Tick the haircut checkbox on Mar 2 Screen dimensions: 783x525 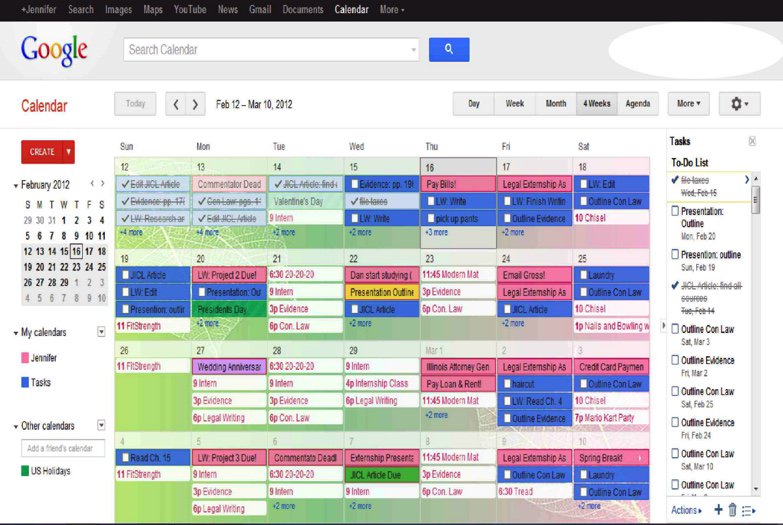pyautogui.click(x=507, y=384)
